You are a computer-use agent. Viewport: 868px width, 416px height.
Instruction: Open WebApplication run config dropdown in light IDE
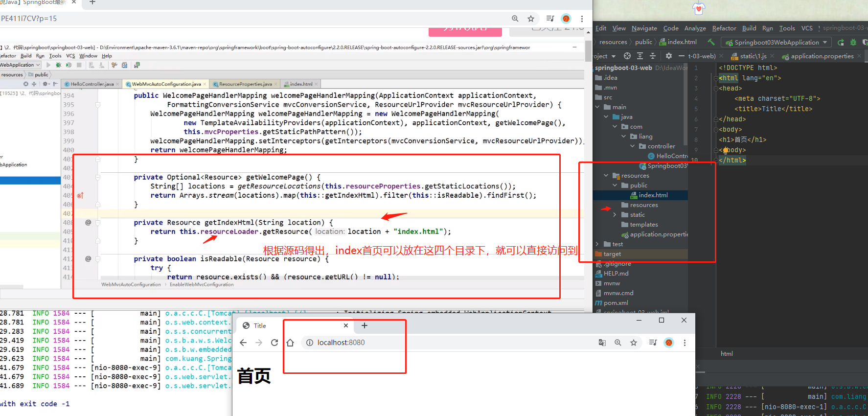20,65
